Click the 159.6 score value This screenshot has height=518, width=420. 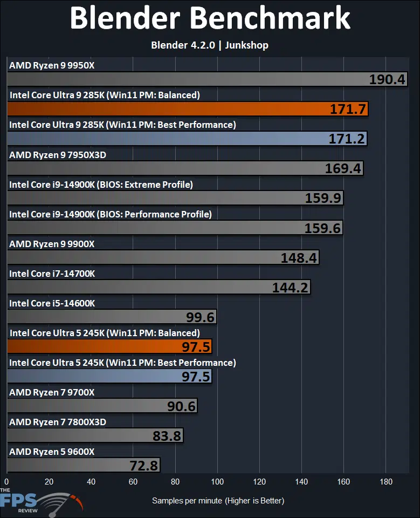[x=322, y=228]
